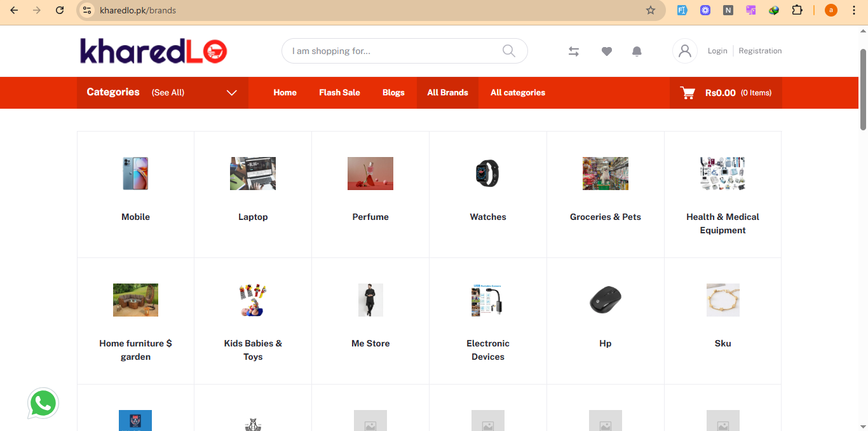
Task: Expand the Categories dropdown chevron
Action: 232,93
